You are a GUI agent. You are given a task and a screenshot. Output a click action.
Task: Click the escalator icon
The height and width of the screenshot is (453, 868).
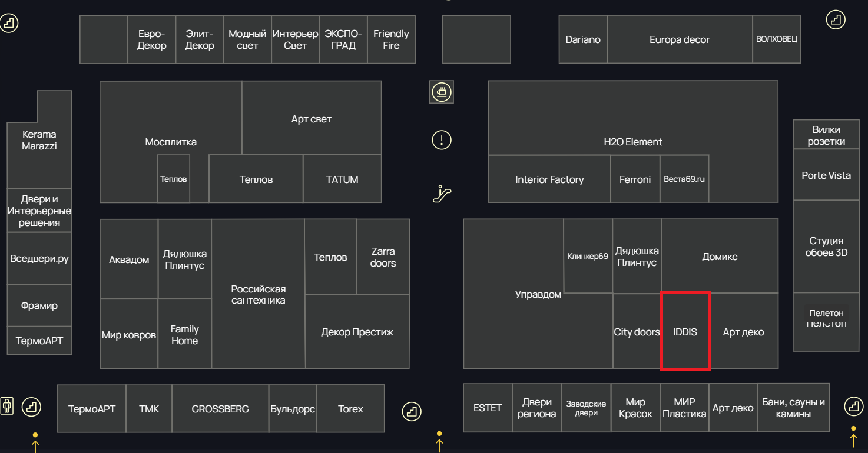tap(442, 194)
